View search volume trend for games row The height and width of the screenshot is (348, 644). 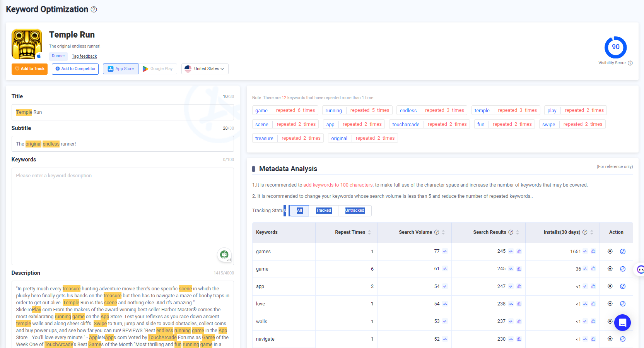click(x=445, y=251)
